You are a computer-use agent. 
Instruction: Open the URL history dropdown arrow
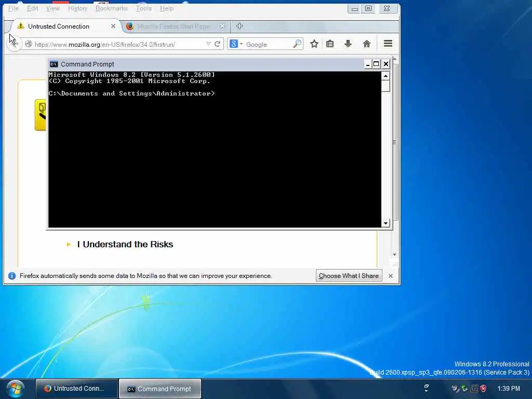[x=208, y=44]
